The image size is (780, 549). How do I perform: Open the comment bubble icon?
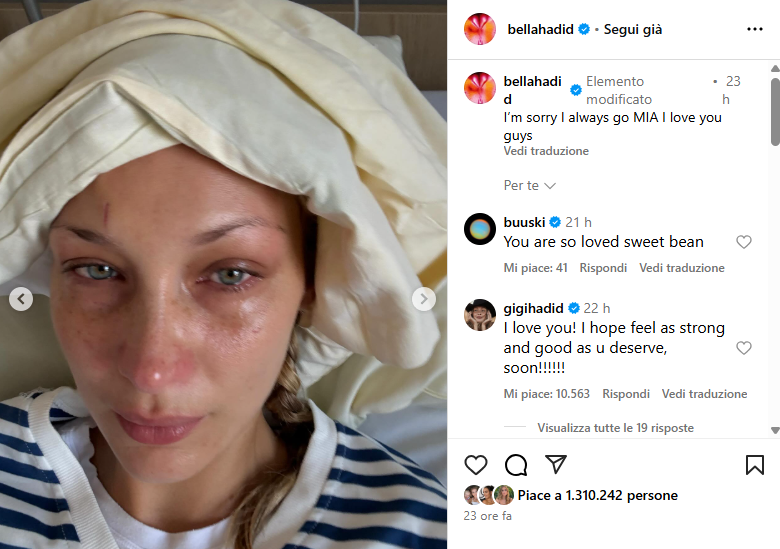[x=516, y=465]
